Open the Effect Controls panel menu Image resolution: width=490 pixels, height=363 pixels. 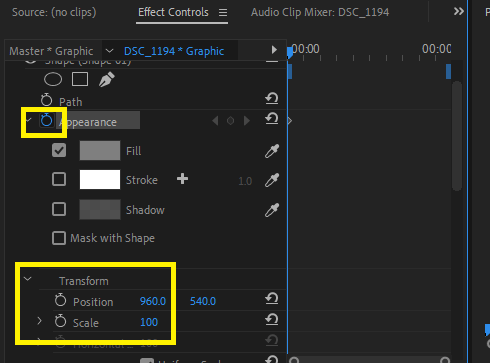point(223,13)
